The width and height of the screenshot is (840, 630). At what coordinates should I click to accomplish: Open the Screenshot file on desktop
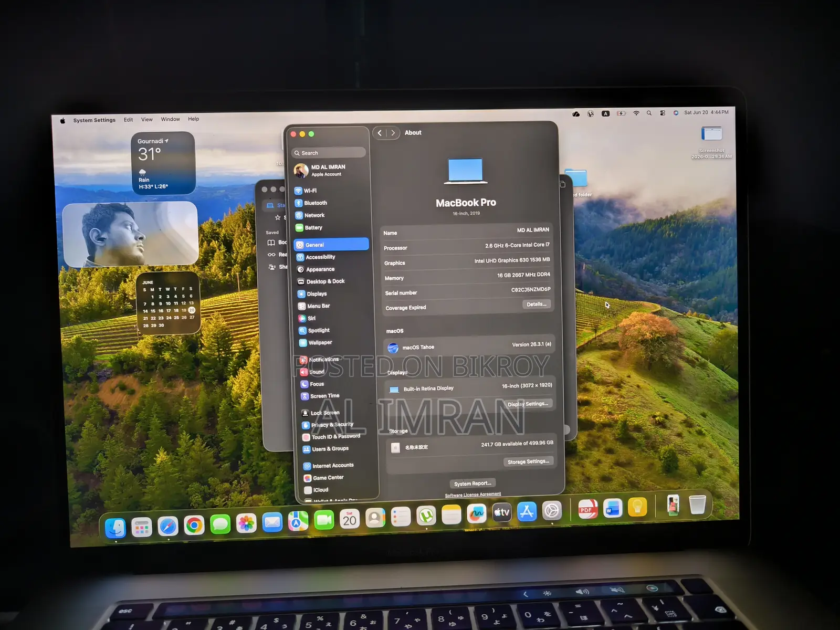712,142
